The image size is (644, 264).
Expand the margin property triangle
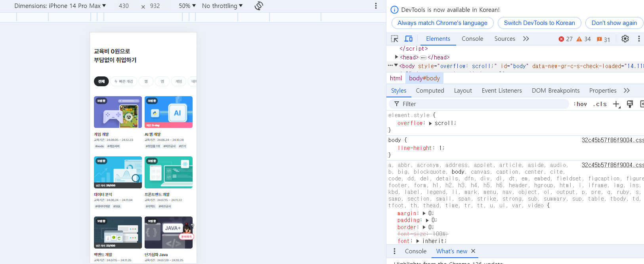(x=424, y=213)
